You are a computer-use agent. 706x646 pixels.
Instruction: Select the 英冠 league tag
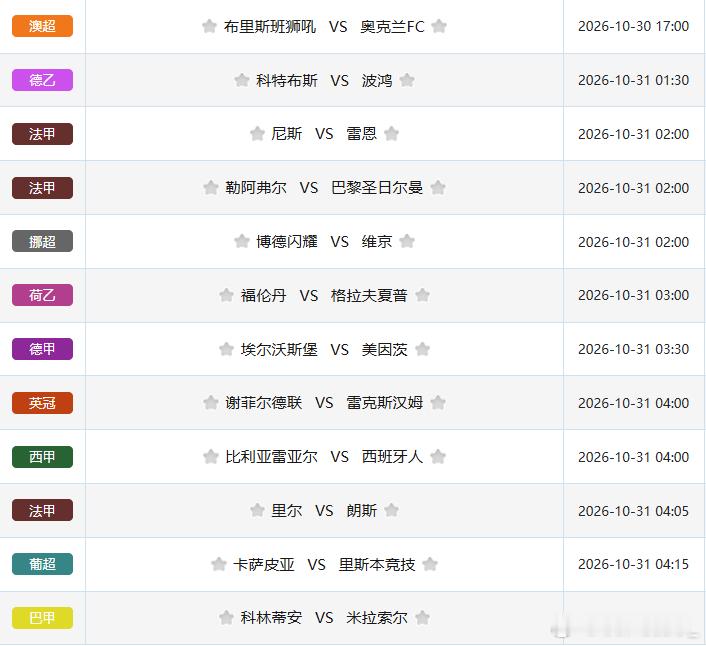(42, 403)
